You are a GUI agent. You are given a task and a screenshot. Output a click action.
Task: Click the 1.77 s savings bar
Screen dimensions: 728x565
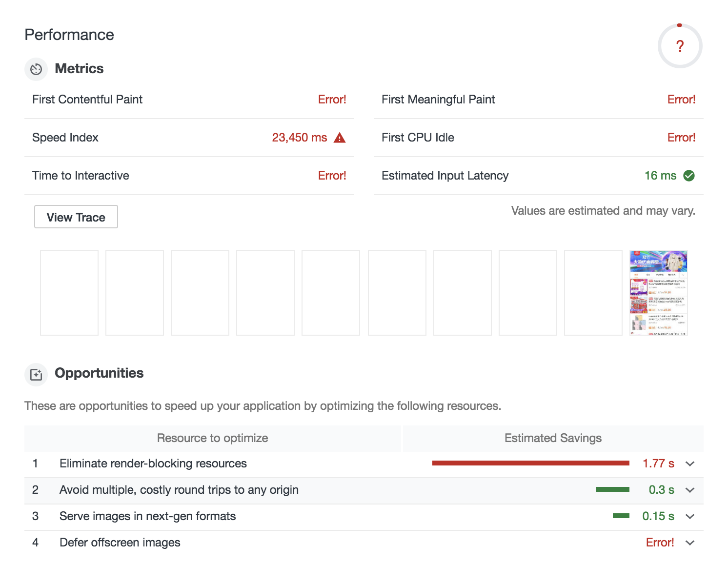pyautogui.click(x=529, y=464)
